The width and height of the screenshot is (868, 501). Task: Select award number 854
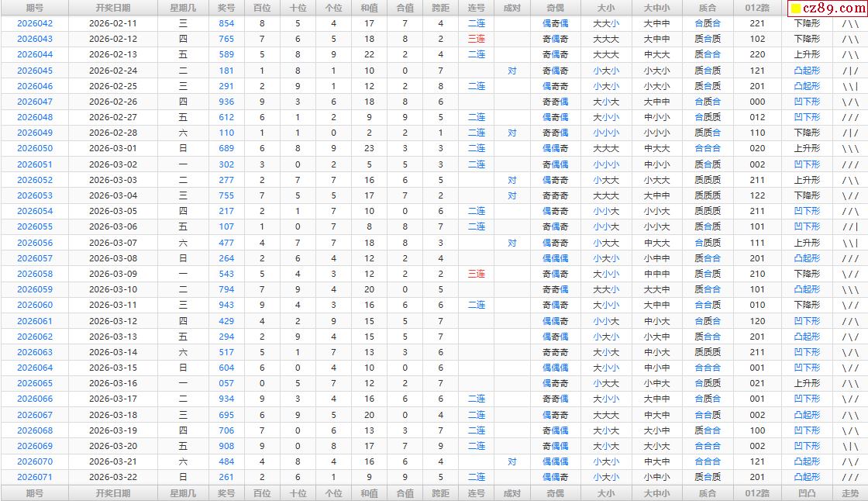tap(226, 23)
